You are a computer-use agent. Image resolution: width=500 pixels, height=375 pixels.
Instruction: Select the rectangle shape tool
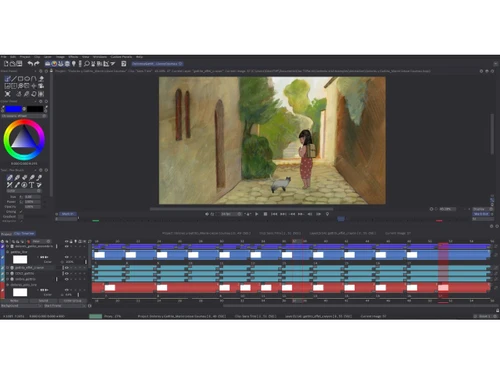coord(21,79)
